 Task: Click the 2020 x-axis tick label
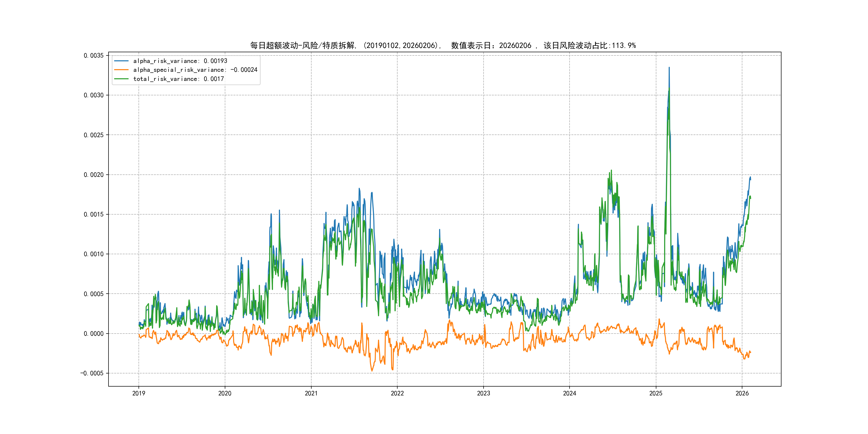225,393
